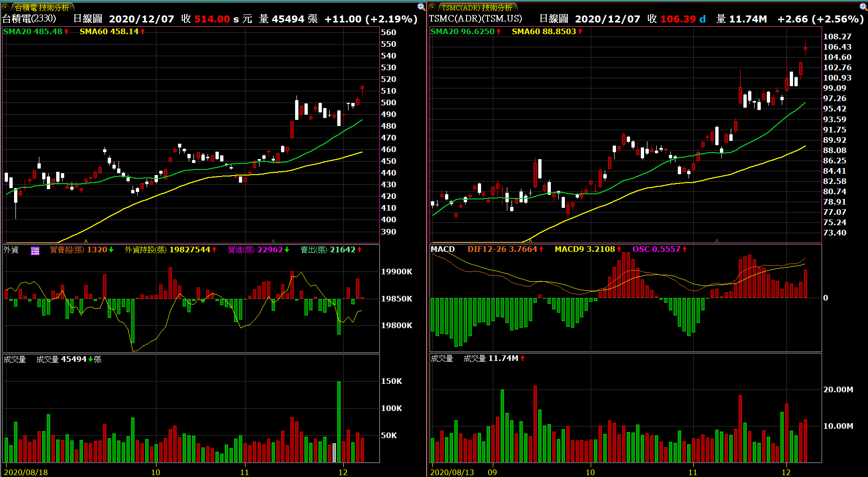Open the dropdown beside 台積電 技術分析 tab
868x477 pixels.
click(x=6, y=7)
